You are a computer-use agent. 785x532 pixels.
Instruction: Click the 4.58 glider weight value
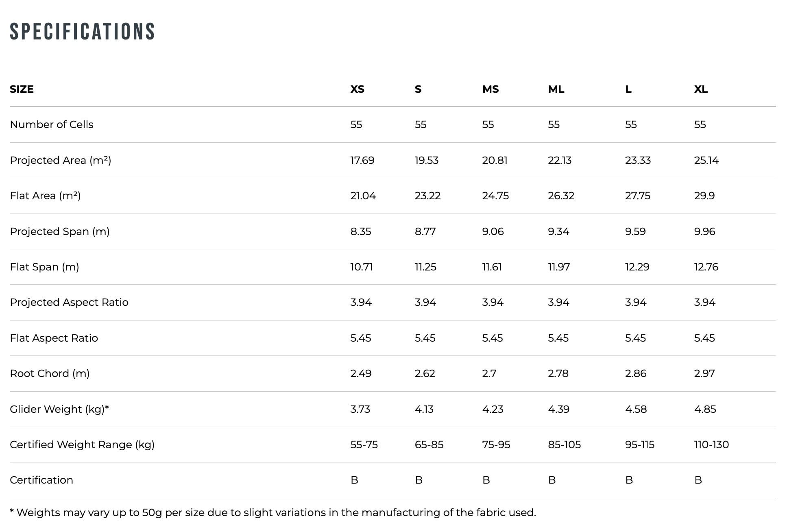[x=636, y=409]
